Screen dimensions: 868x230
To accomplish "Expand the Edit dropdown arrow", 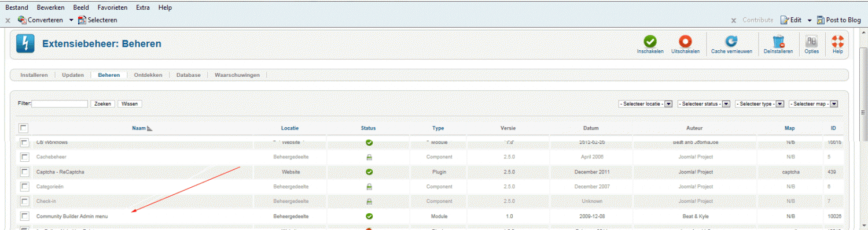I will tap(810, 20).
